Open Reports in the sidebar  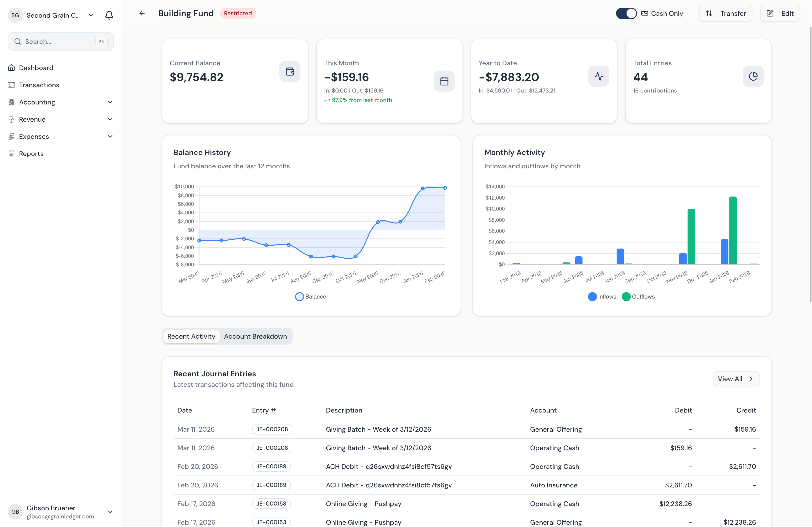(x=31, y=154)
